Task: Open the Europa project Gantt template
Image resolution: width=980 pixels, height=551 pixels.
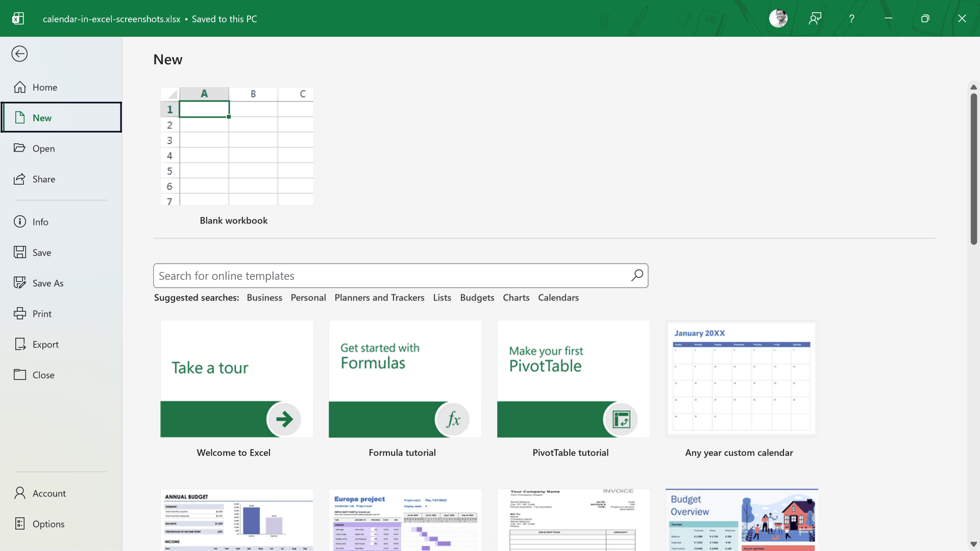Action: (405, 520)
